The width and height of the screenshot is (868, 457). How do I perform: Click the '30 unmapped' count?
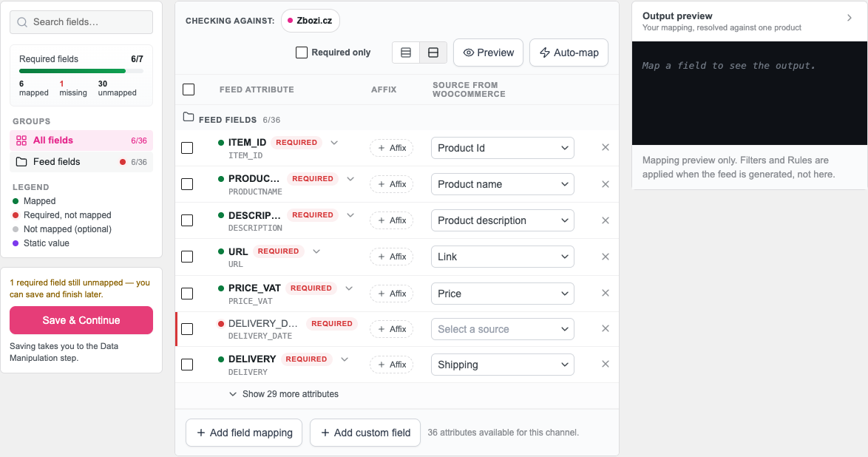pyautogui.click(x=117, y=88)
